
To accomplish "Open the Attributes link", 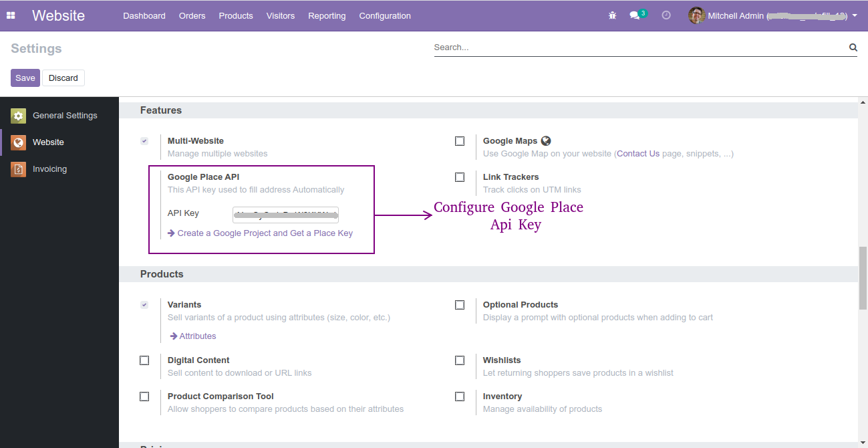I will [x=198, y=336].
